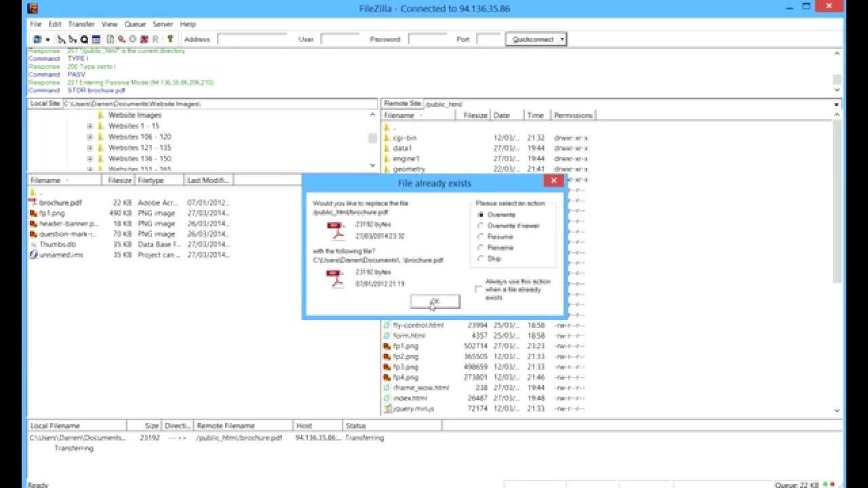
Task: Click the grey R reconnect icon
Action: point(155,39)
